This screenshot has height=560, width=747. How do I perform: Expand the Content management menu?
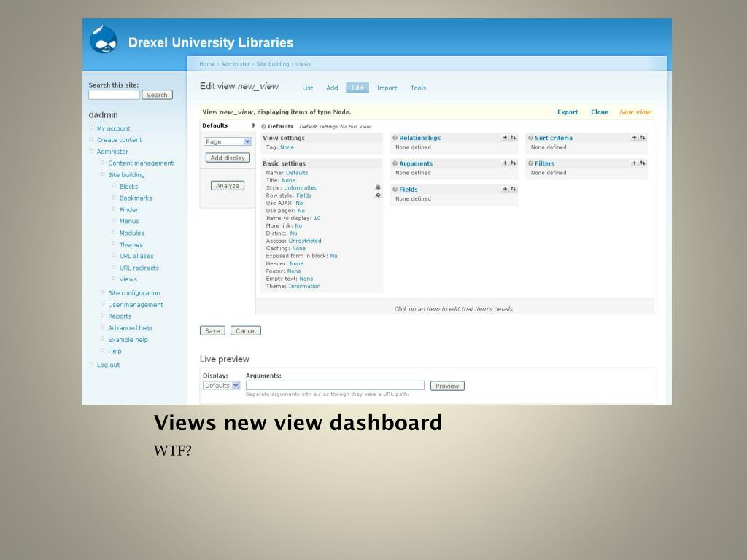[102, 163]
